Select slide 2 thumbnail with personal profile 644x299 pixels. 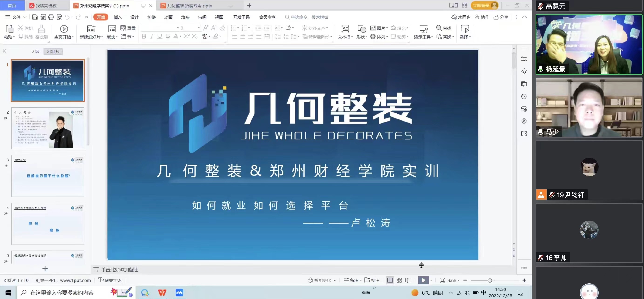[48, 128]
